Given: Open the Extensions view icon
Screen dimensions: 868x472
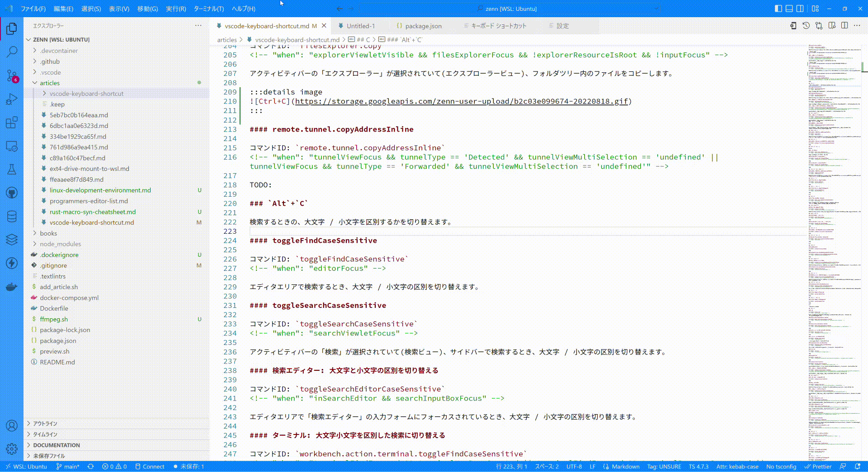Looking at the screenshot, I should [x=12, y=123].
